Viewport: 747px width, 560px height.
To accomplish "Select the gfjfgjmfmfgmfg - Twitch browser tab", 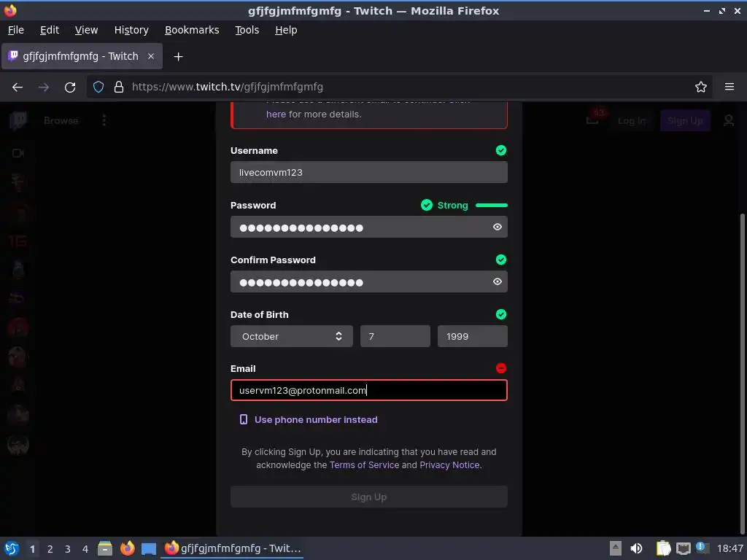I will (x=82, y=56).
